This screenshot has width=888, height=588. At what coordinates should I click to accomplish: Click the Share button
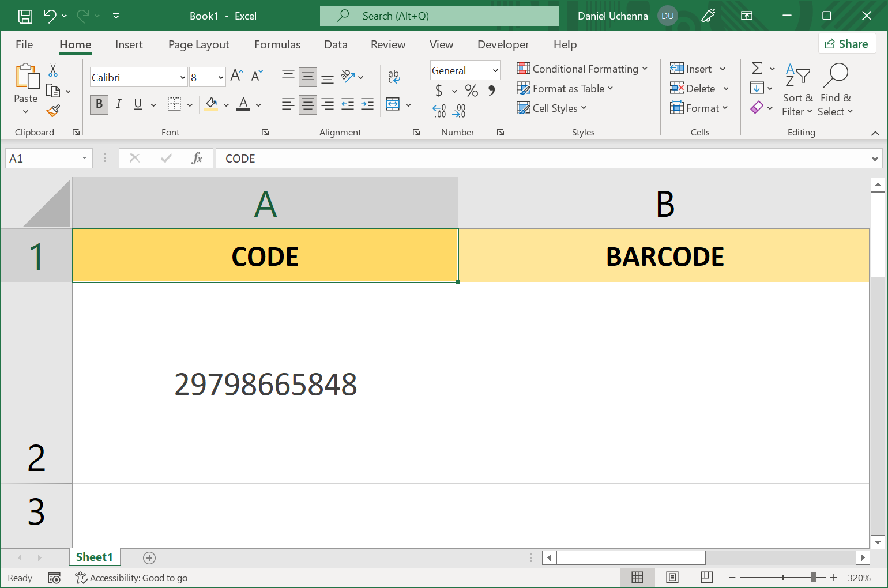(847, 43)
